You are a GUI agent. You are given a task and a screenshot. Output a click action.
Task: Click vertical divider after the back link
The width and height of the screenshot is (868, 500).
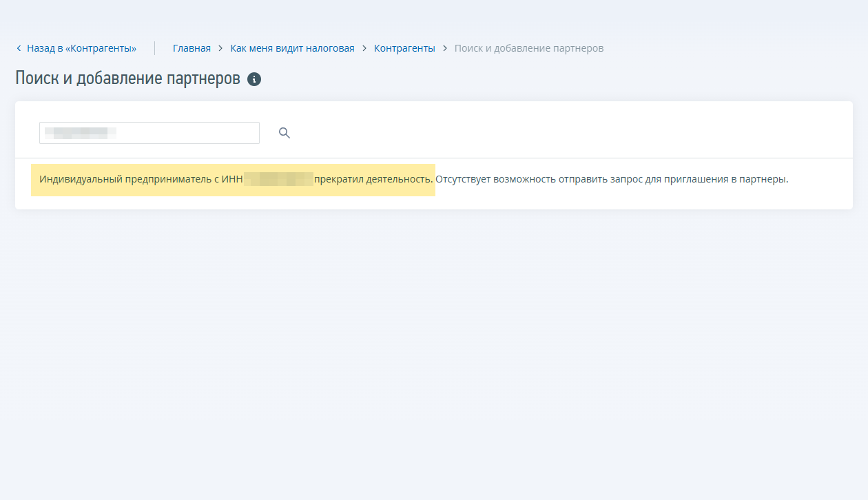[x=154, y=48]
